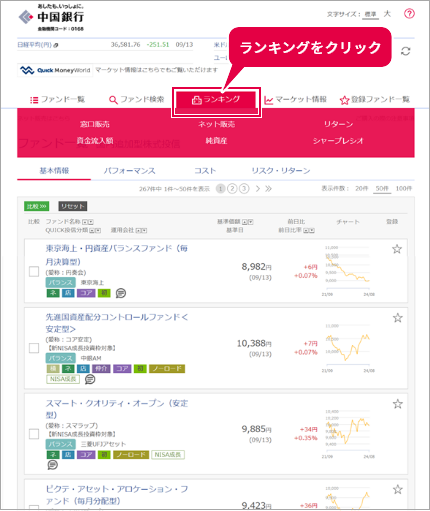
Task: Add スマート・クオリティ・オープン to favorites star
Action: [x=397, y=404]
